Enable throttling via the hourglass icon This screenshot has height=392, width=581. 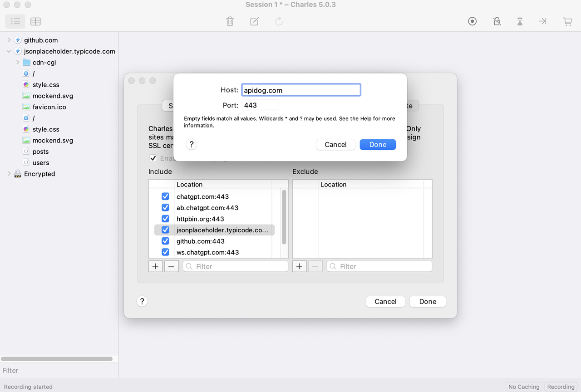tap(520, 21)
